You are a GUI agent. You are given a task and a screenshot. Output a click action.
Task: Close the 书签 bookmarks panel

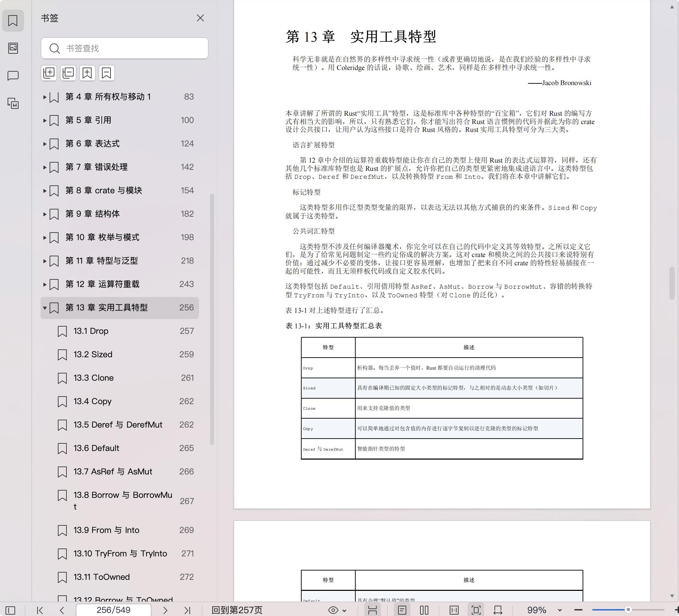[200, 18]
